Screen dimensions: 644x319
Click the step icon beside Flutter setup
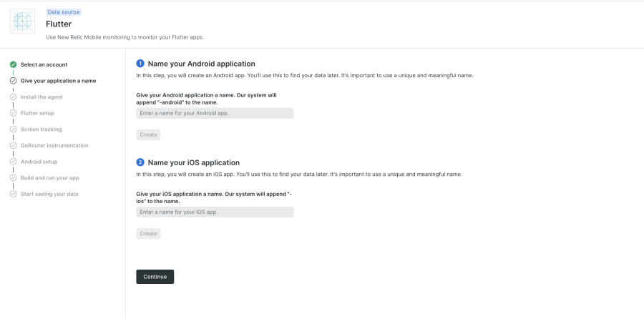[x=13, y=113]
